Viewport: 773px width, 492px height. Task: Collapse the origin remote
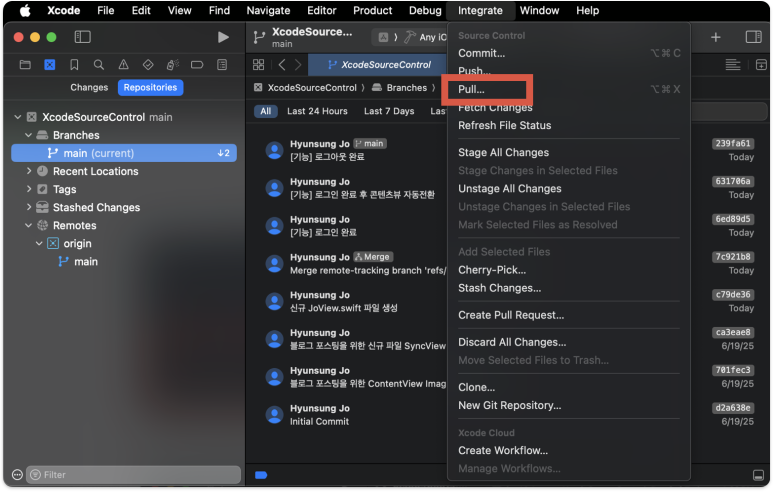[39, 244]
